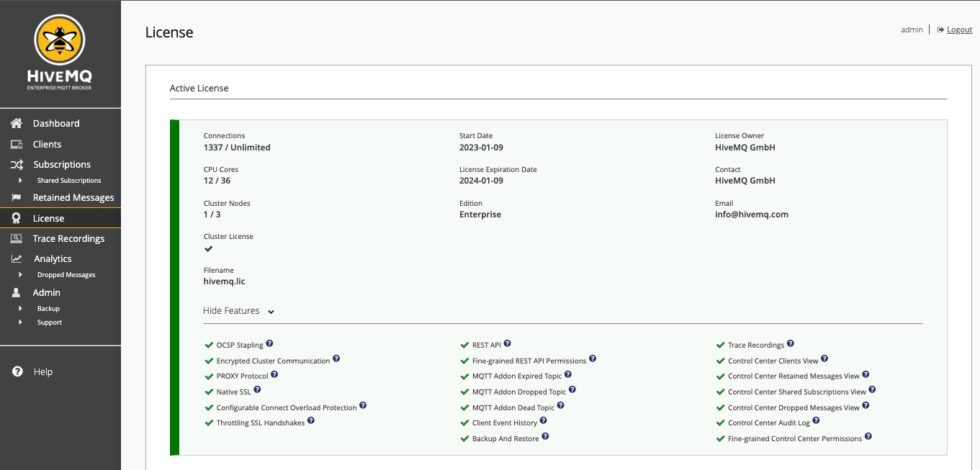The height and width of the screenshot is (470, 980).
Task: Click the logout arrow icon
Action: (x=940, y=30)
